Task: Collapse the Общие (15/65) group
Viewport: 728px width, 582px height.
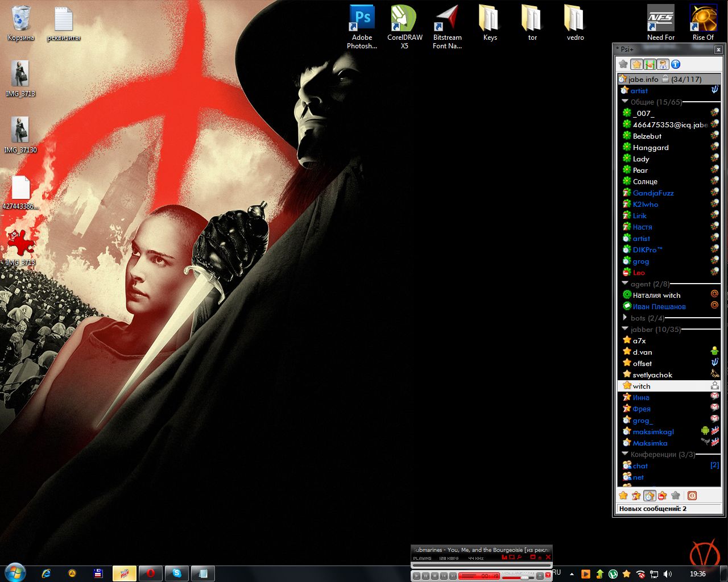Action: point(625,102)
